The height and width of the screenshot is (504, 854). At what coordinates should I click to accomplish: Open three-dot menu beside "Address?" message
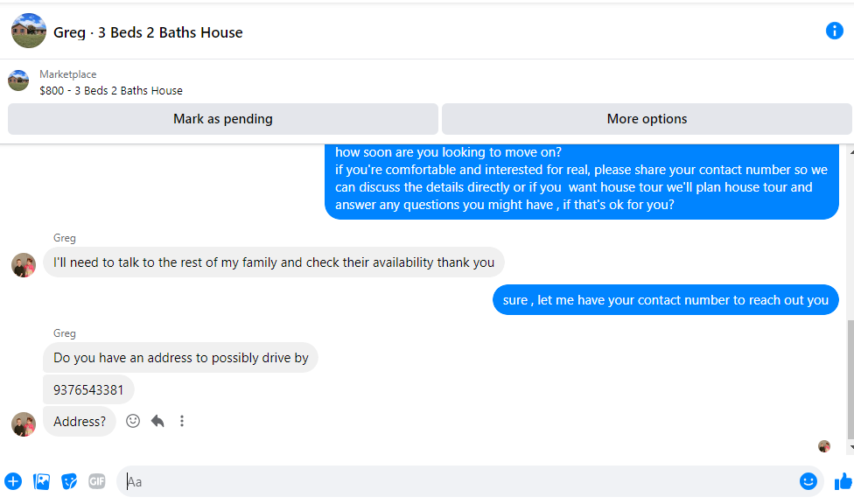[x=182, y=421]
